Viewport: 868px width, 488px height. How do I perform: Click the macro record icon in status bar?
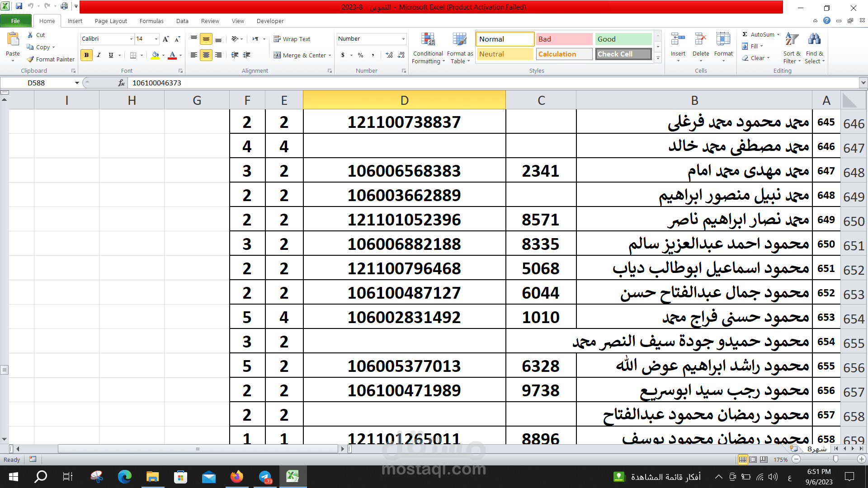tap(33, 459)
